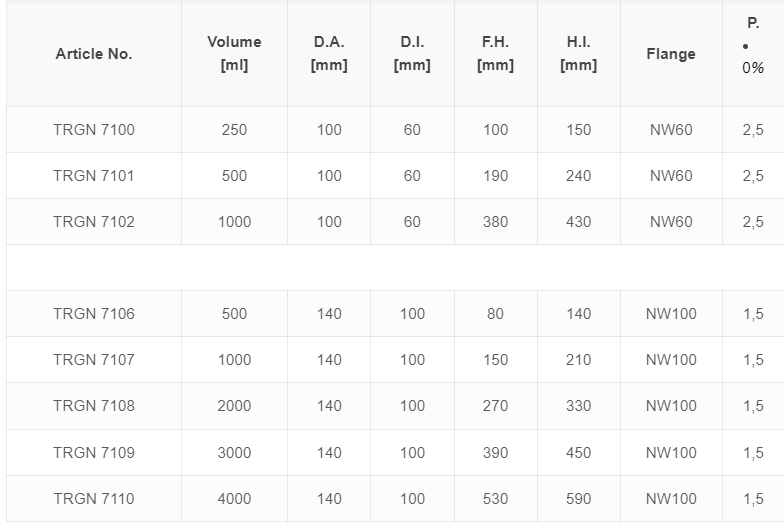This screenshot has width=784, height=523.
Task: Select NW100 flange cell for TRGN 7110
Action: pos(671,499)
